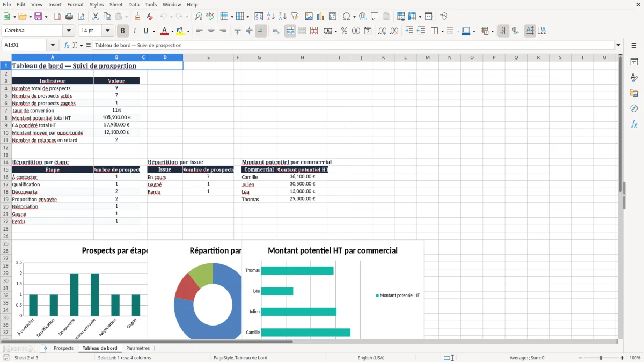Open sidebar Gallery panel
This screenshot has height=362, width=644.
coord(634,93)
